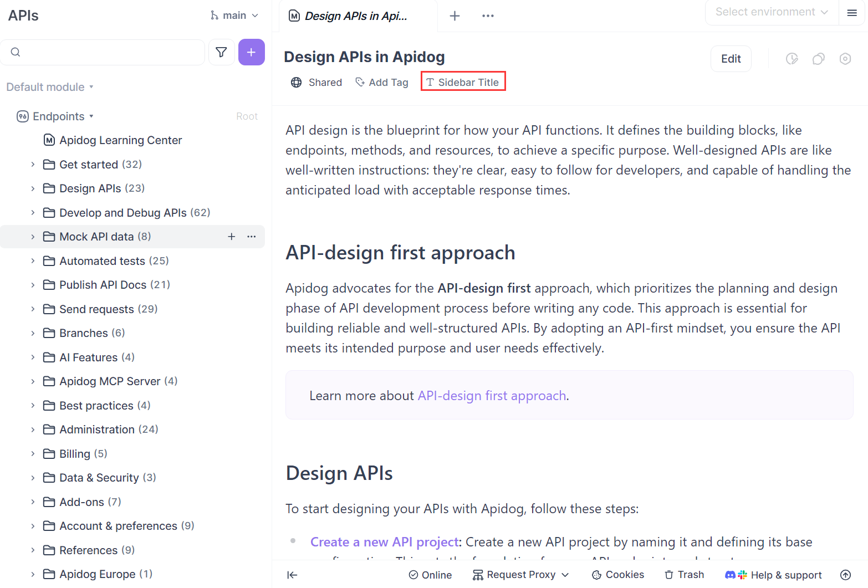Open main branch dropdown
Screen dimensions: 868x588
(236, 16)
